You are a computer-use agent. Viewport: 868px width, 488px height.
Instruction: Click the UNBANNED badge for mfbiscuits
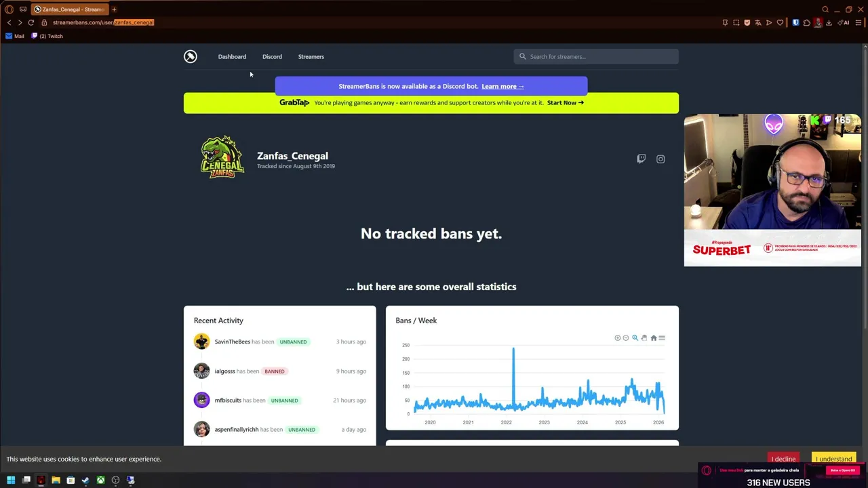pos(284,400)
